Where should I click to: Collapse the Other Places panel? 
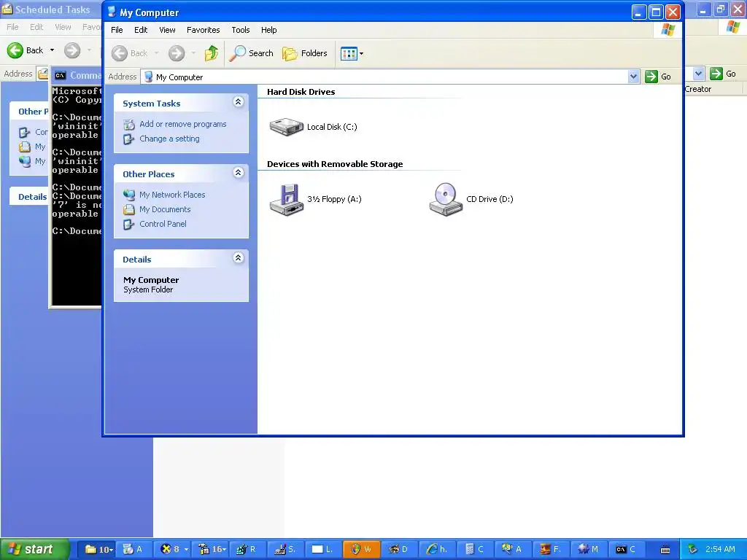tap(239, 173)
